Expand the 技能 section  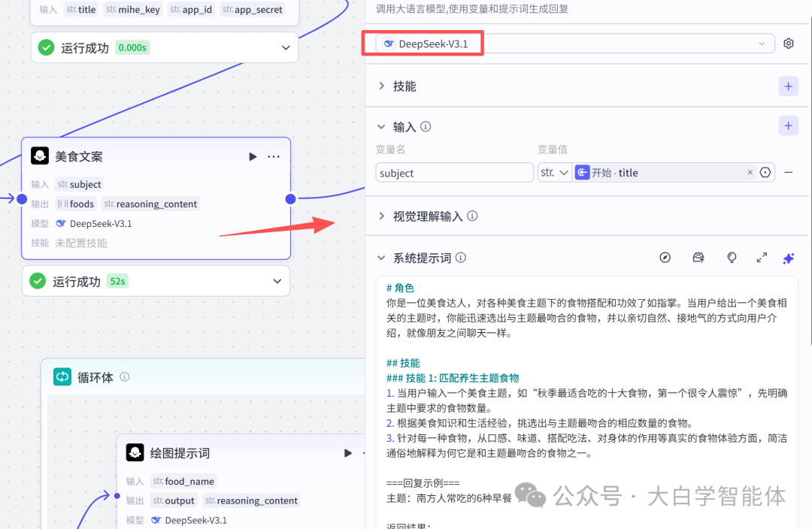point(382,86)
